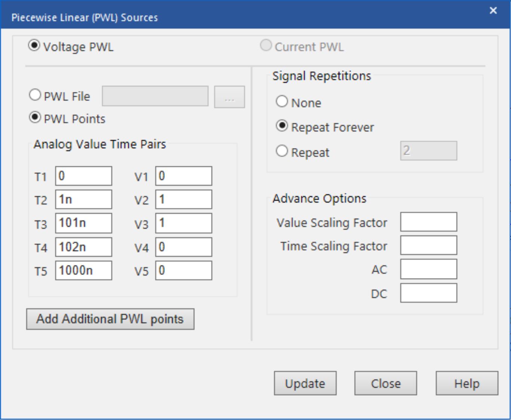511x420 pixels.
Task: Click the DC value input field
Action: (x=428, y=293)
